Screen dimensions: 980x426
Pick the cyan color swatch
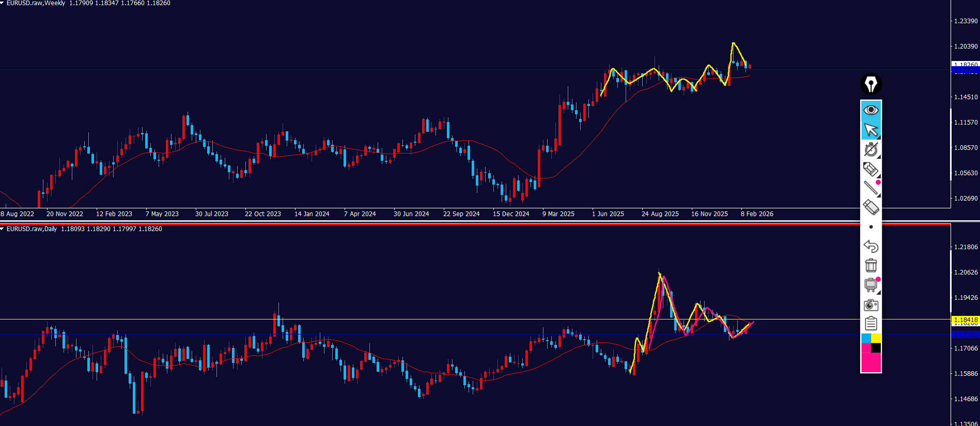(866, 338)
